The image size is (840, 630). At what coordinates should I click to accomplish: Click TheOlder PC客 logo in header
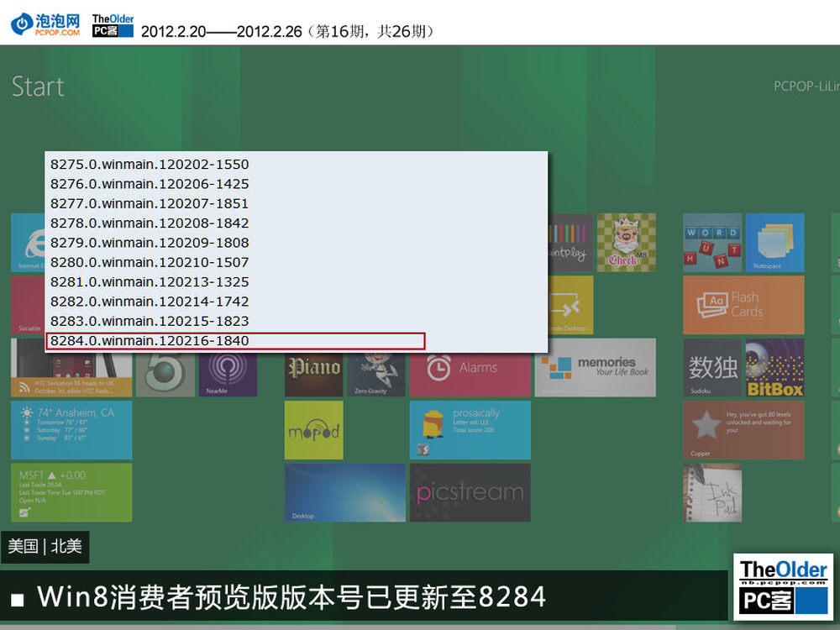tap(113, 25)
